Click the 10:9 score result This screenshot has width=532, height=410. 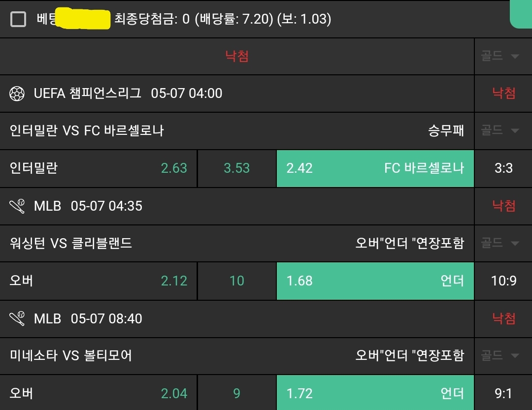tap(503, 281)
